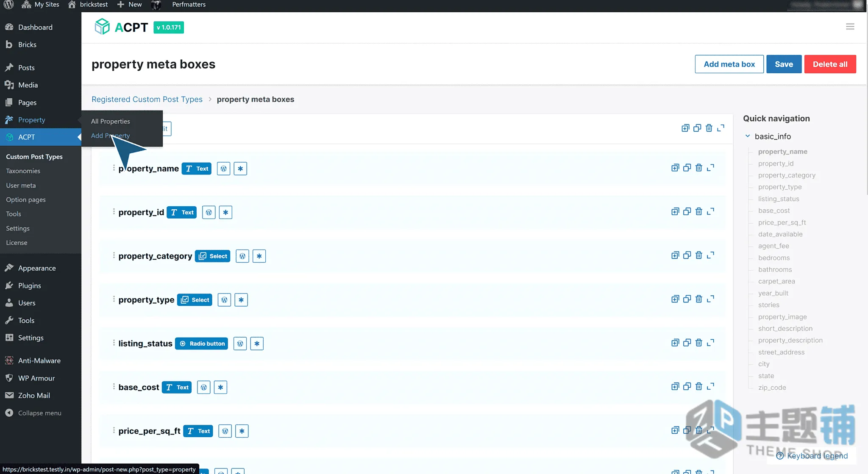Image resolution: width=868 pixels, height=474 pixels.
Task: Toggle required asterisk on base_cost row
Action: click(220, 387)
